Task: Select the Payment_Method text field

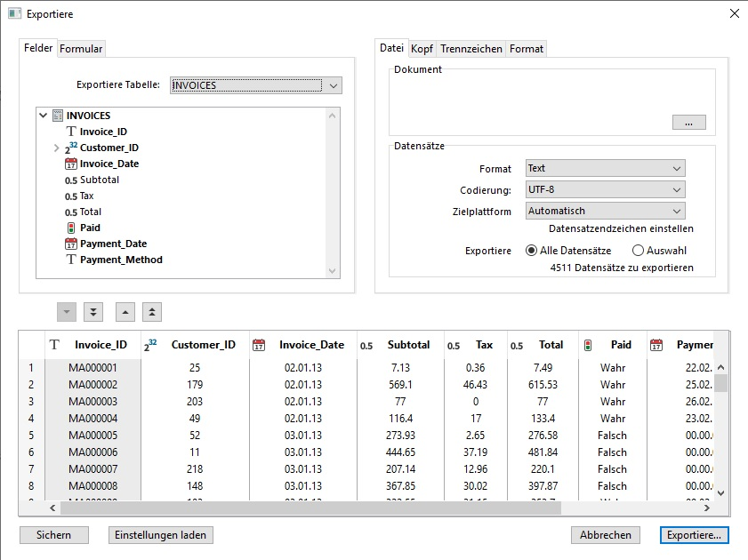Action: click(121, 260)
